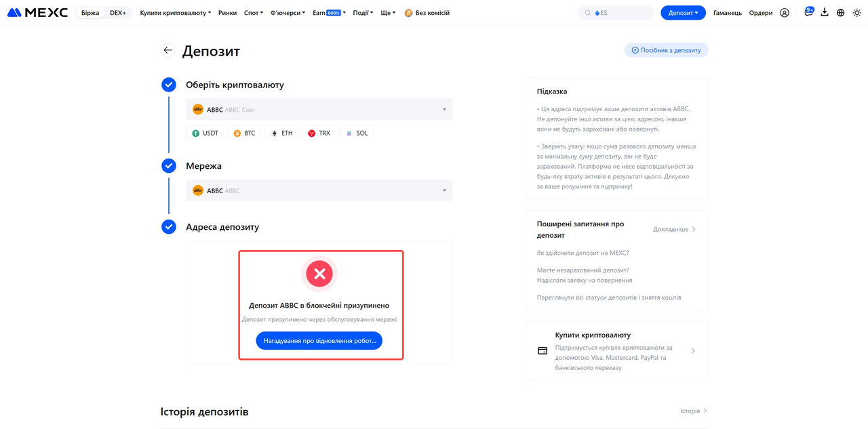This screenshot has width=868, height=429.
Task: Expand the Ще menu
Action: (x=388, y=13)
